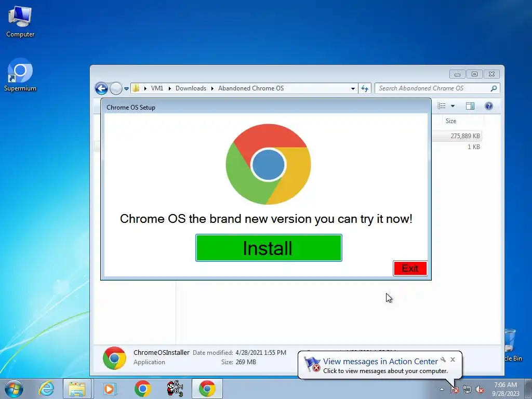Image resolution: width=532 pixels, height=399 pixels.
Task: Open Windows Media Player from taskbar
Action: tap(109, 389)
